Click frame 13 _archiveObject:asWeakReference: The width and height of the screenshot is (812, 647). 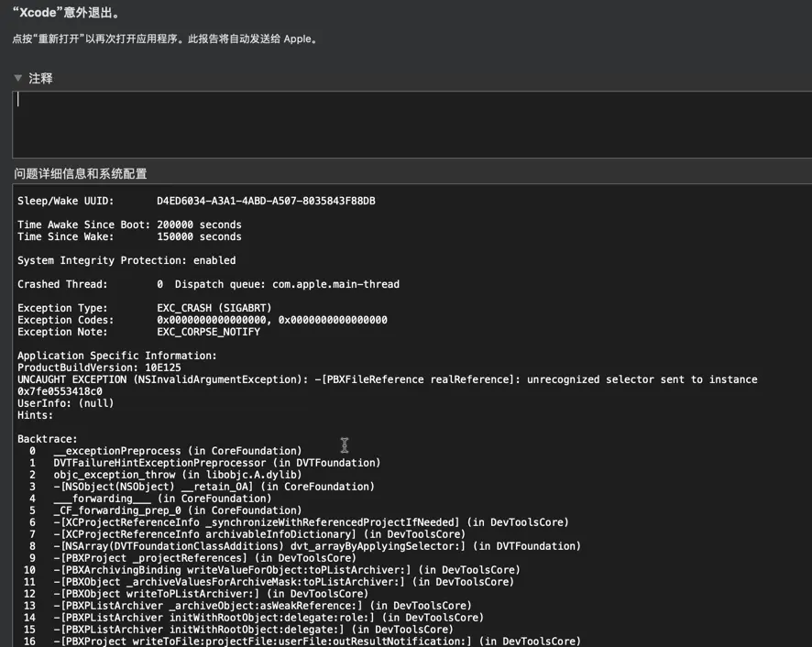[247, 606]
